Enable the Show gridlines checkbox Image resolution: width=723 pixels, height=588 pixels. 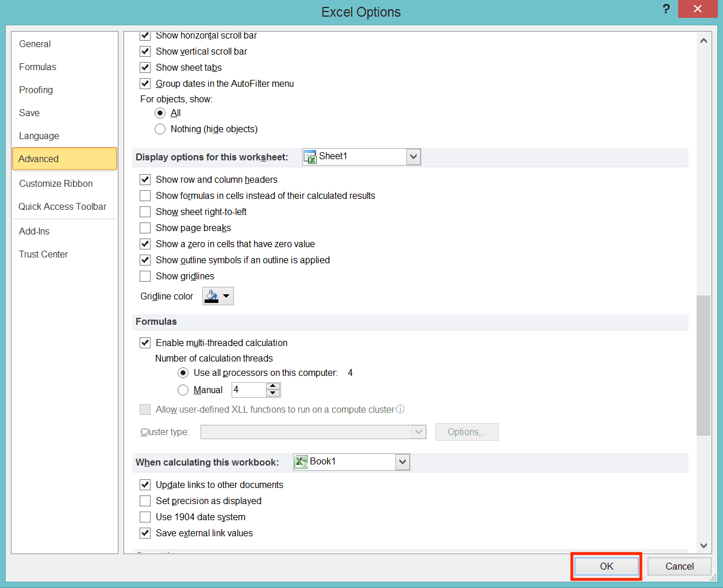click(x=145, y=276)
